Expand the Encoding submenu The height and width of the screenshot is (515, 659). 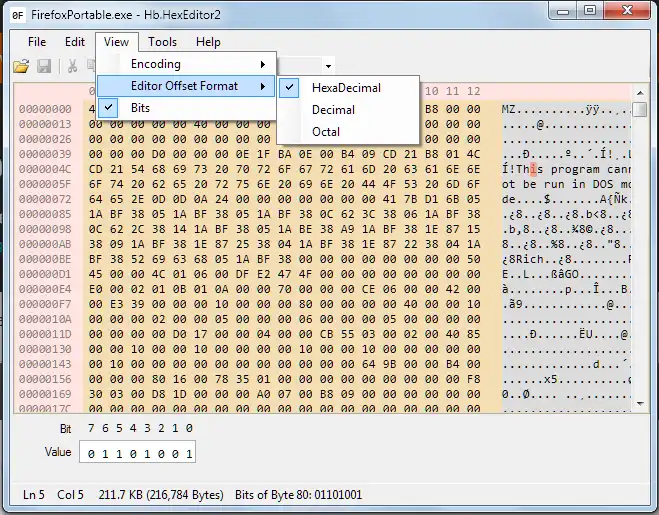click(186, 64)
